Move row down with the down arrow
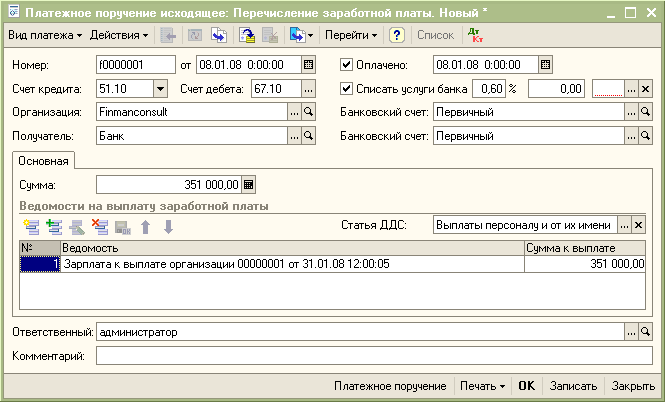The height and width of the screenshot is (402, 665). tap(168, 227)
